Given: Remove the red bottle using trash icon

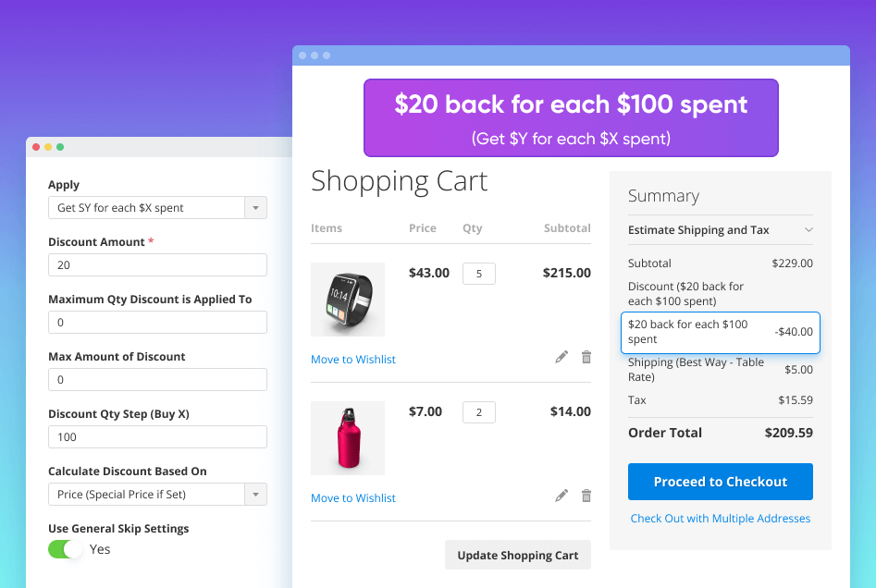Looking at the screenshot, I should tap(586, 496).
